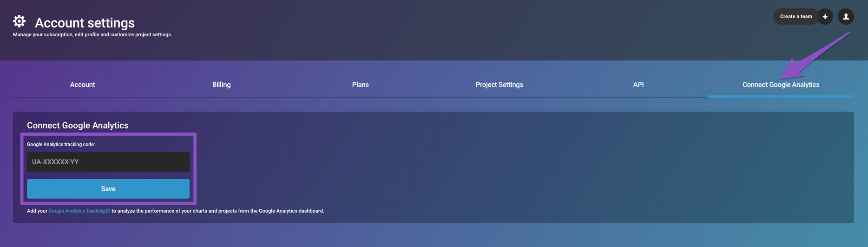Screen dimensions: 868x247
Task: Open the user profile avatar icon
Action: pyautogui.click(x=846, y=17)
